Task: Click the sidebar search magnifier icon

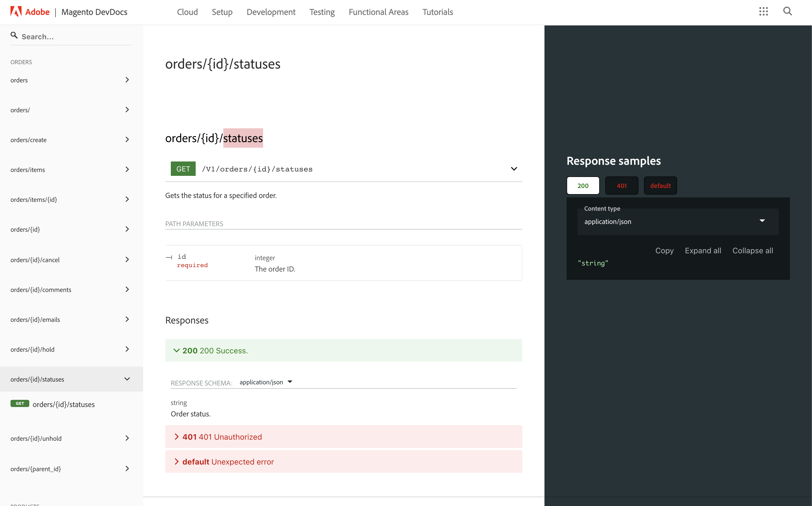Action: pos(14,35)
